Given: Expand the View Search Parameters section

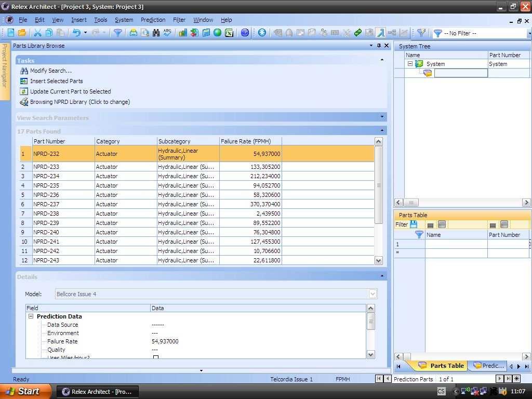Looking at the screenshot, I should pyautogui.click(x=382, y=117).
